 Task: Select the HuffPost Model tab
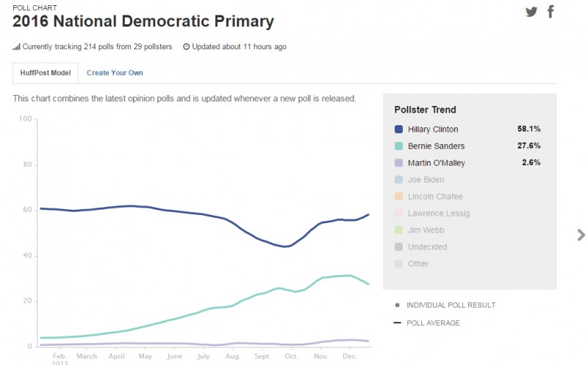point(46,73)
